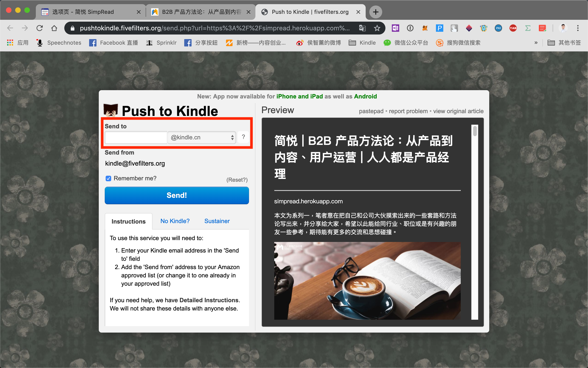Expand the 其他书签 folder
Screen dimensions: 588x368
[564, 43]
